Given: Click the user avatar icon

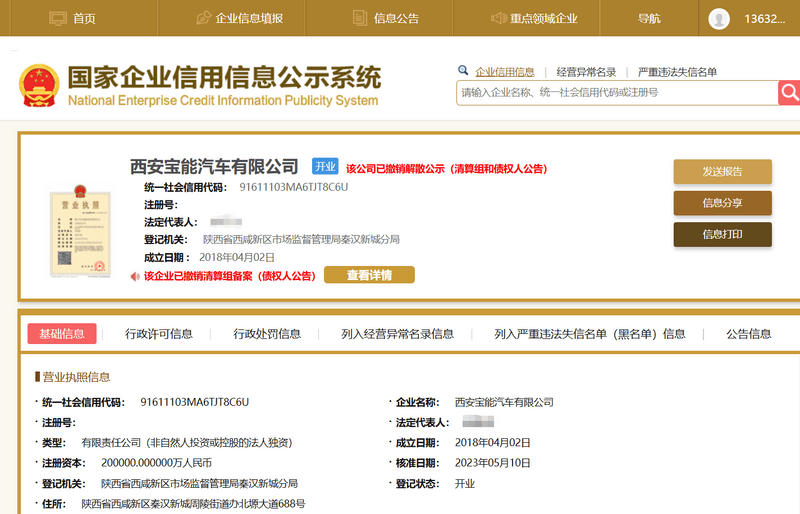Looking at the screenshot, I should [719, 18].
